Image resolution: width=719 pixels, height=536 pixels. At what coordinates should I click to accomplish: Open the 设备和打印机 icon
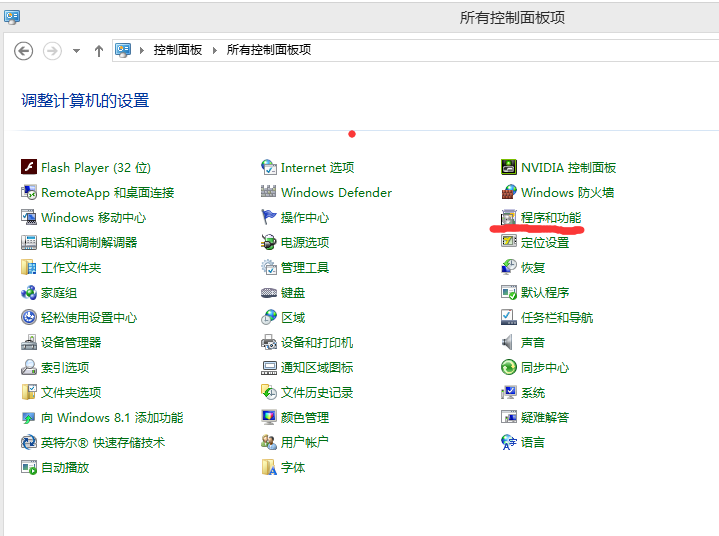[x=269, y=342]
